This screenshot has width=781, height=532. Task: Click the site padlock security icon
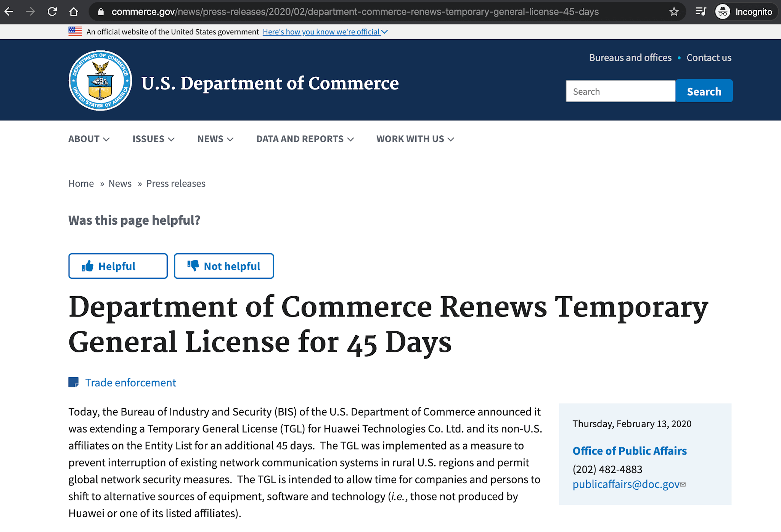101,12
